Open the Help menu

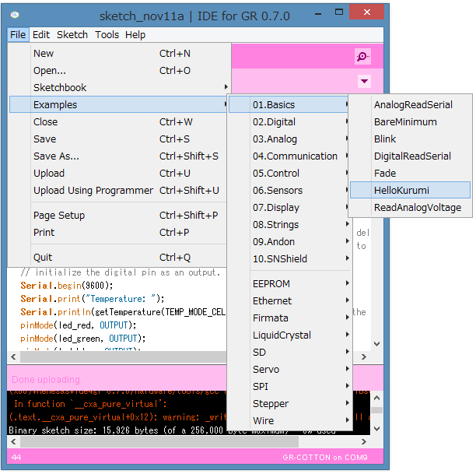click(135, 34)
